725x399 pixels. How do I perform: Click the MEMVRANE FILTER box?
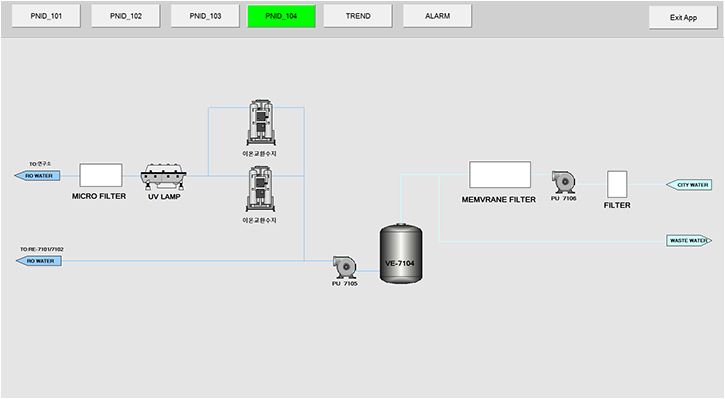point(500,175)
